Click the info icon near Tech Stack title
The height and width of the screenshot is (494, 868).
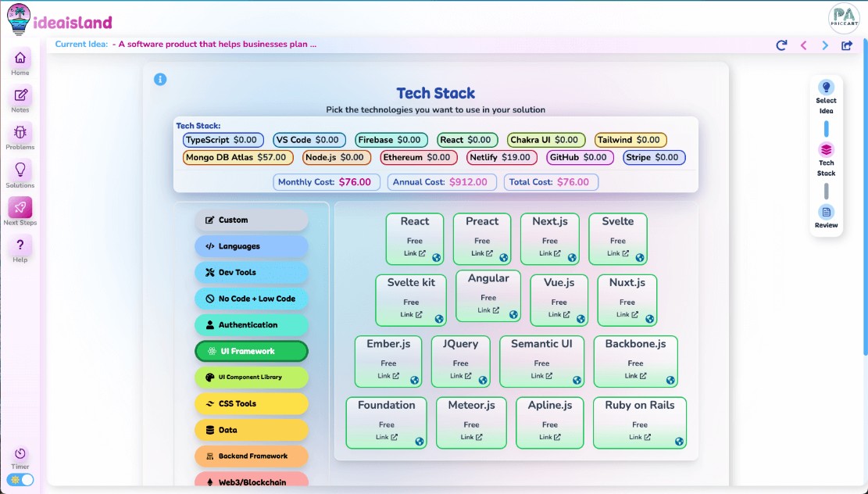pos(160,79)
